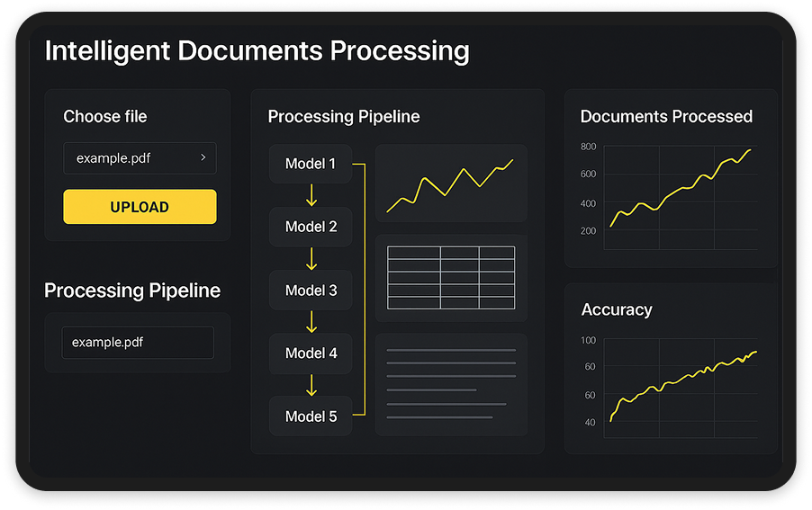
Task: Select the Model 2 pipeline node
Action: [311, 227]
